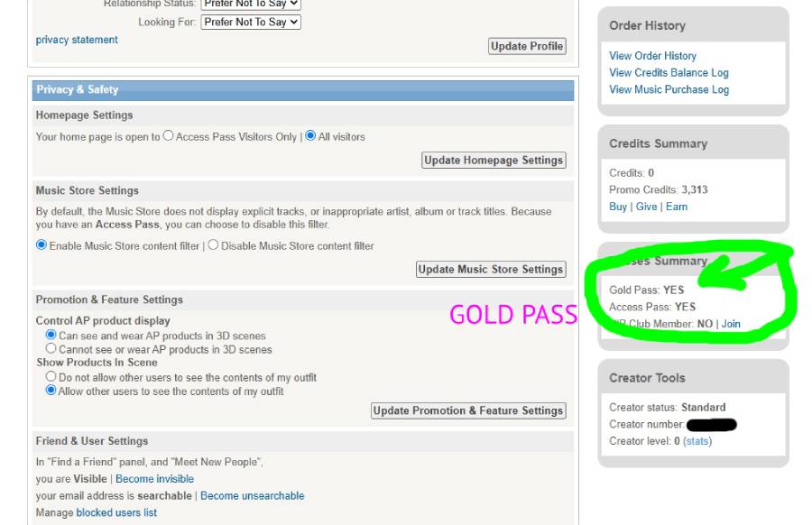Click the Buy credits link
The height and width of the screenshot is (525, 812).
point(618,207)
